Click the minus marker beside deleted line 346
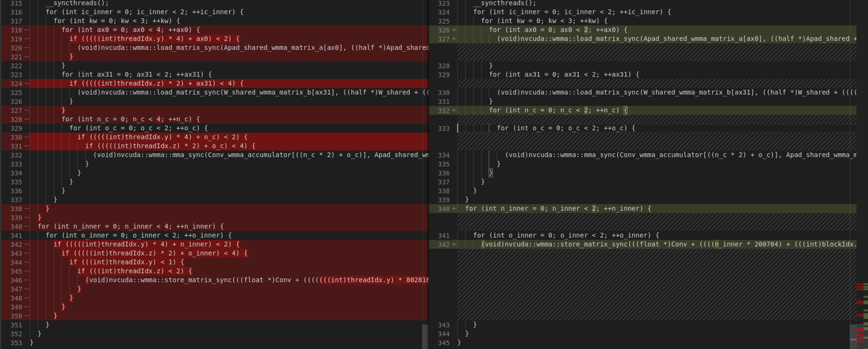 pos(27,280)
